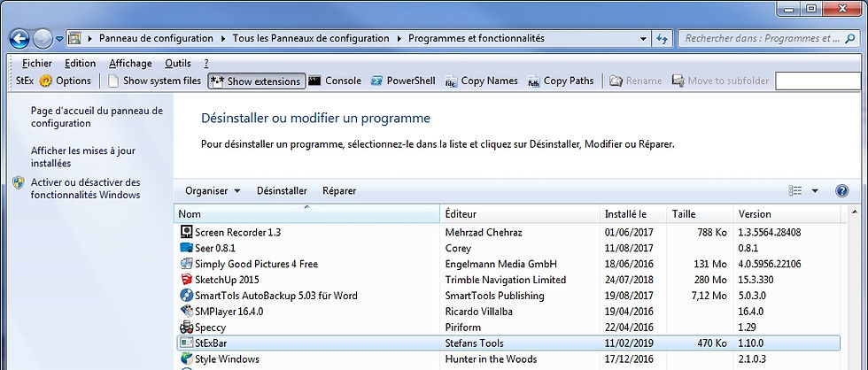Open the Affichage menu
The width and height of the screenshot is (868, 370).
131,64
